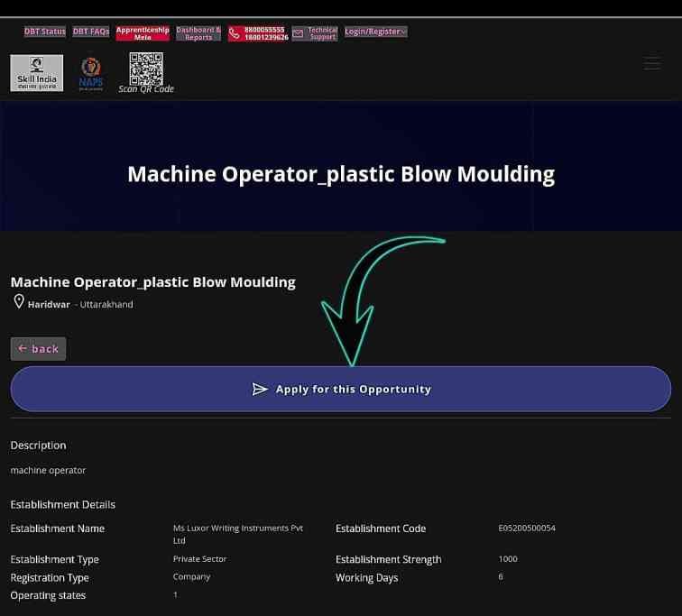Click the Technical Support envelope icon
Image resolution: width=682 pixels, height=616 pixels.
coord(298,33)
